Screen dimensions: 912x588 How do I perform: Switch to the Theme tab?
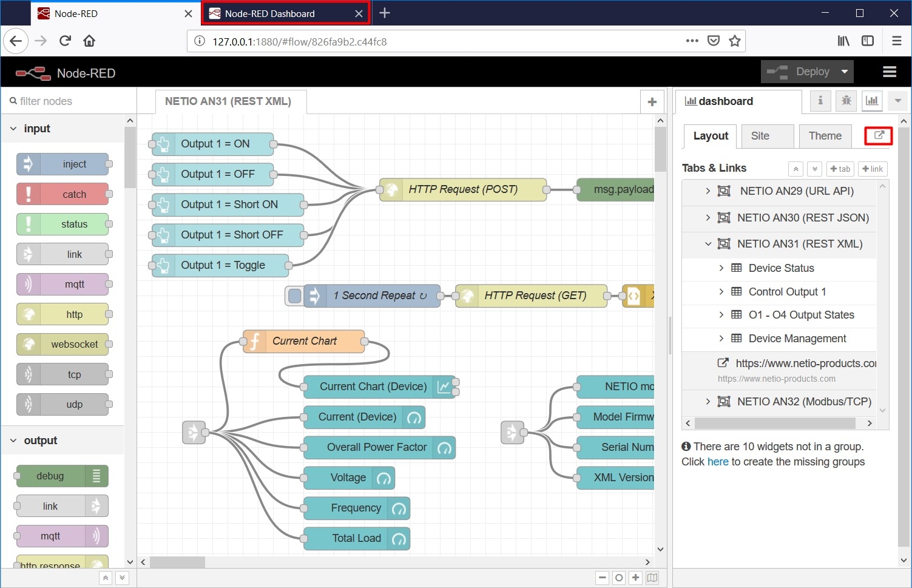825,136
